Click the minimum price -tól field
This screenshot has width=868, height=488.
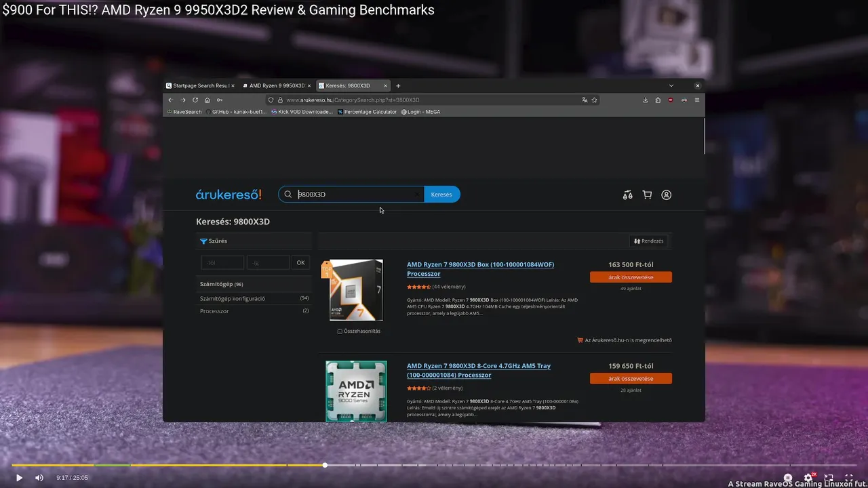click(222, 262)
